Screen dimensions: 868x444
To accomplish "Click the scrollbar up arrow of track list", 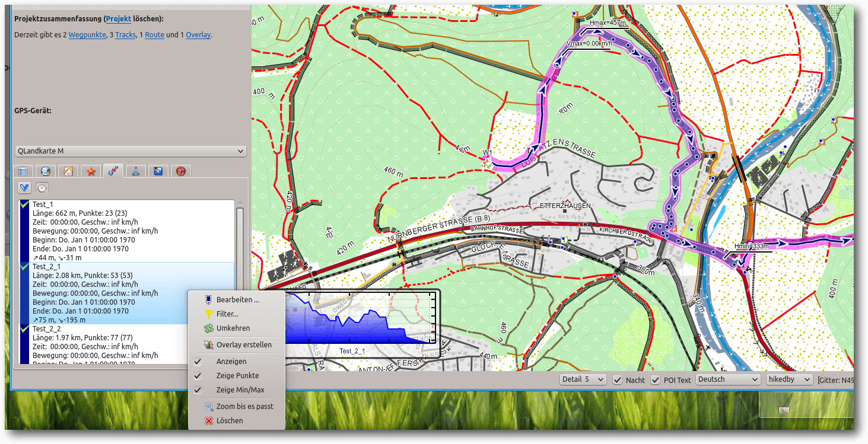I will coord(240,204).
